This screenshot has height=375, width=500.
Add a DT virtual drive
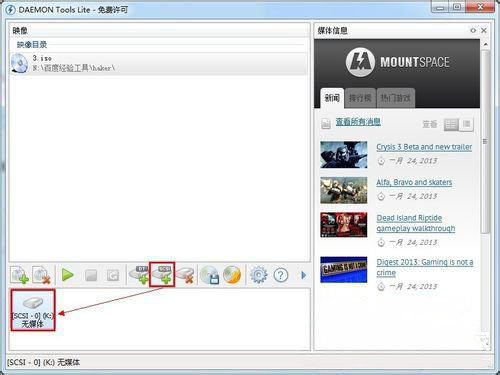[x=139, y=275]
